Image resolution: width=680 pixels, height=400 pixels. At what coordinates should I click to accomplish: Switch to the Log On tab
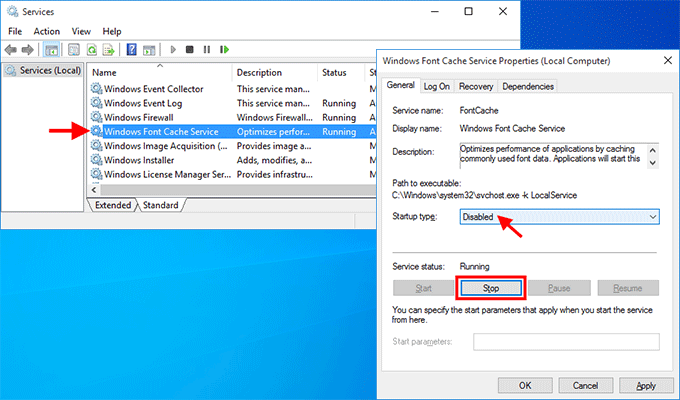pyautogui.click(x=436, y=86)
